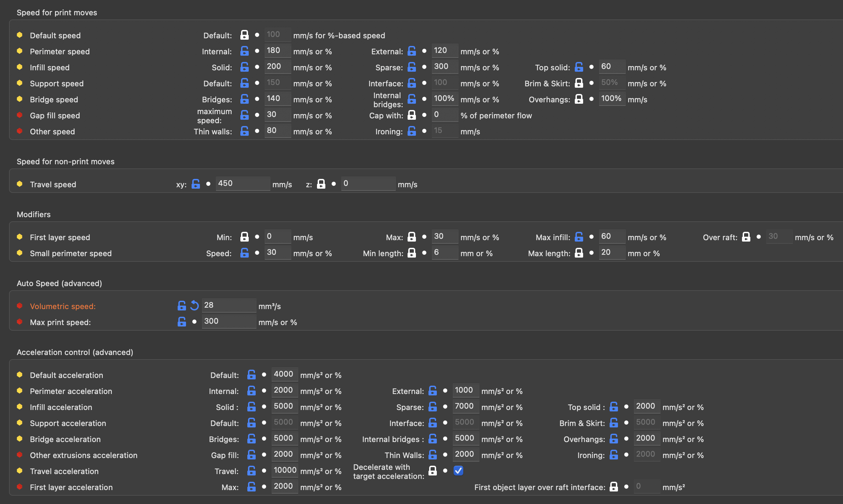The image size is (843, 504).
Task: Click lock icon for Over raft speed
Action: pos(746,237)
